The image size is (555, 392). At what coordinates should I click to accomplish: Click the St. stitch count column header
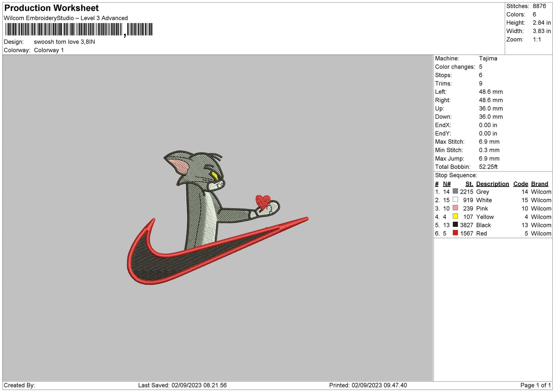coord(469,184)
